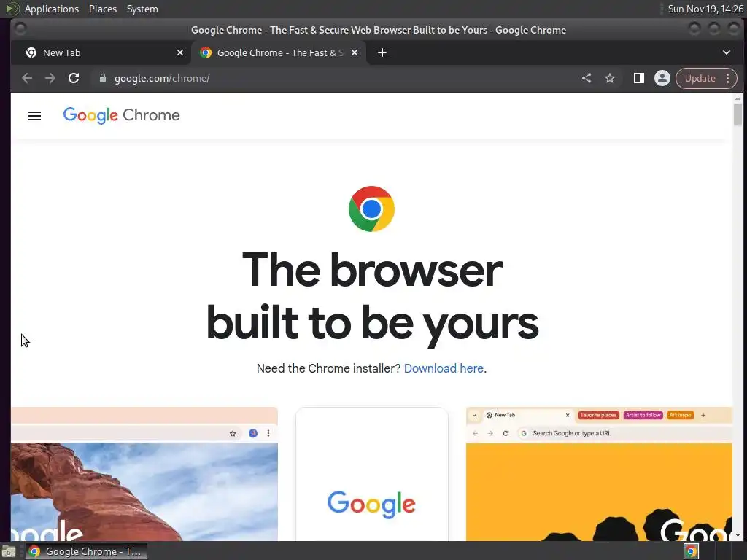Screen dimensions: 747x560
Task: Click the Update button in toolbar
Action: (x=700, y=78)
